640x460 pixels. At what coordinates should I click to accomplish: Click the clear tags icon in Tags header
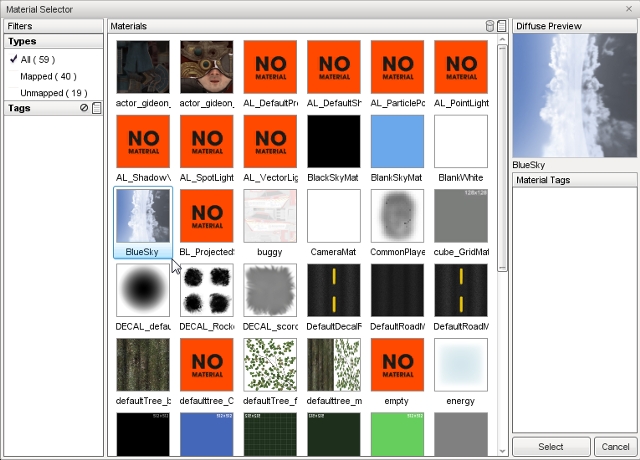[x=84, y=108]
